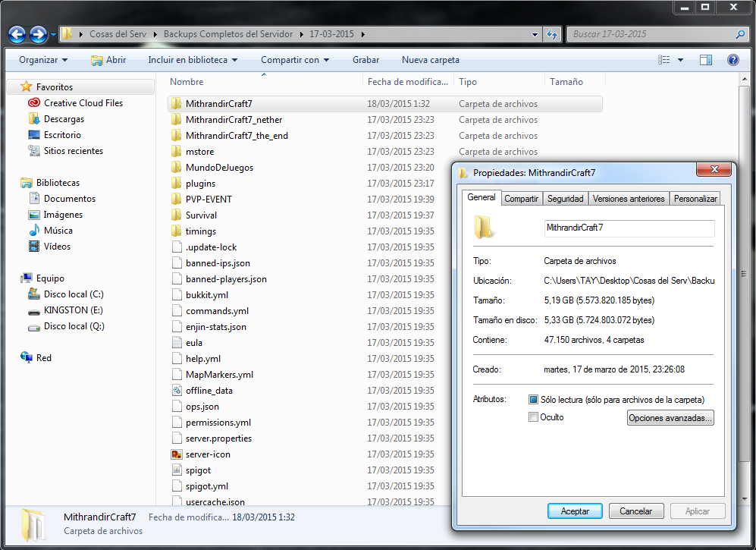Open the Compartir con dropdown
Screen dimensions: 756x550
(x=295, y=60)
